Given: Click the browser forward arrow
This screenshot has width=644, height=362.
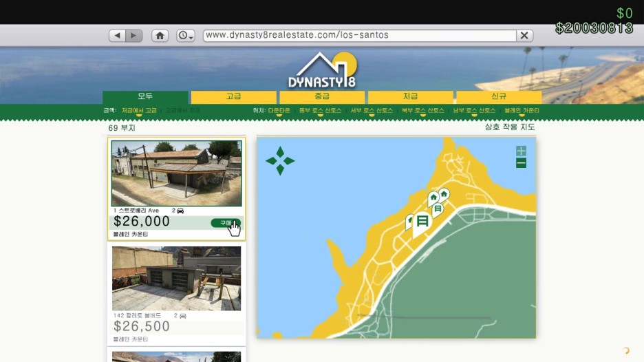Looking at the screenshot, I should [133, 35].
